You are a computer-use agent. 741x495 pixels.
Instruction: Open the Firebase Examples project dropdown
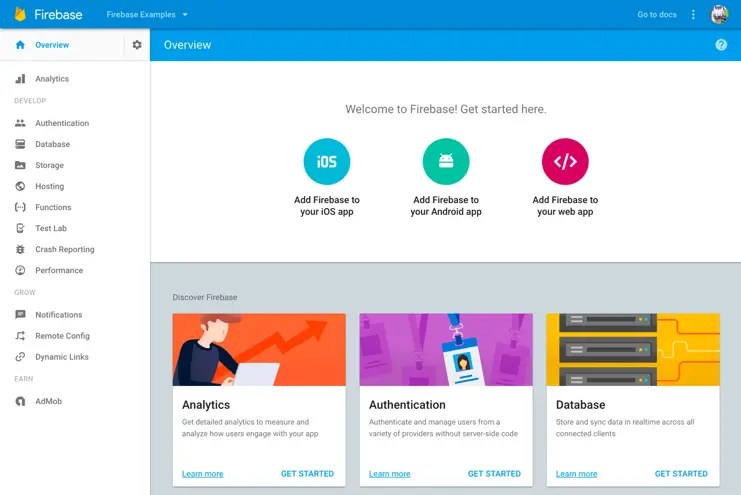(x=147, y=15)
